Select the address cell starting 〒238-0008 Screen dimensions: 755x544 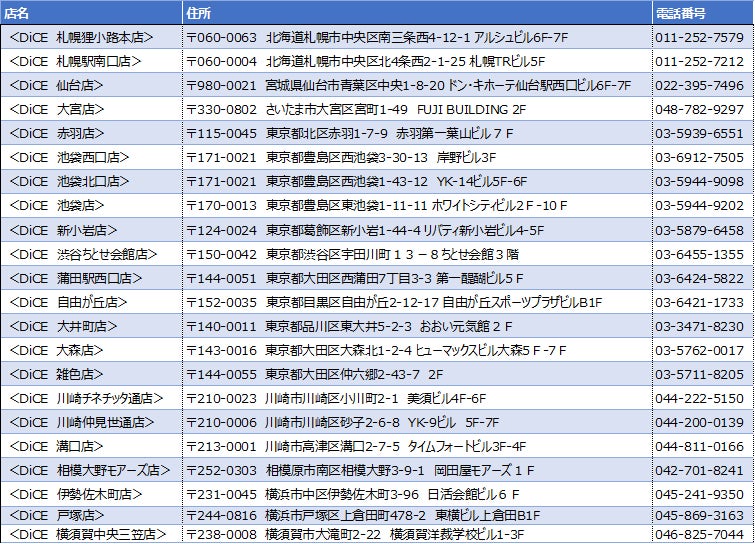pos(417,534)
